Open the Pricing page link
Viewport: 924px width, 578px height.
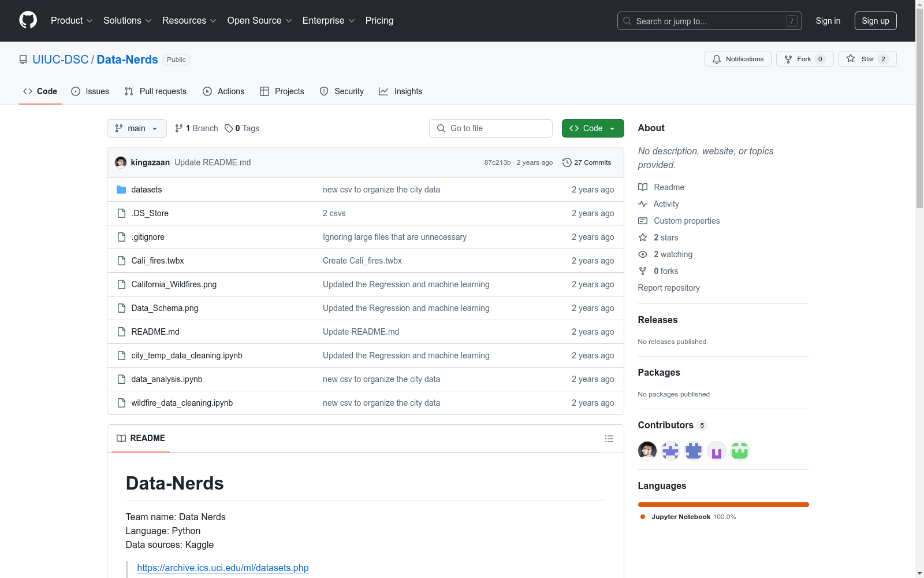[379, 21]
